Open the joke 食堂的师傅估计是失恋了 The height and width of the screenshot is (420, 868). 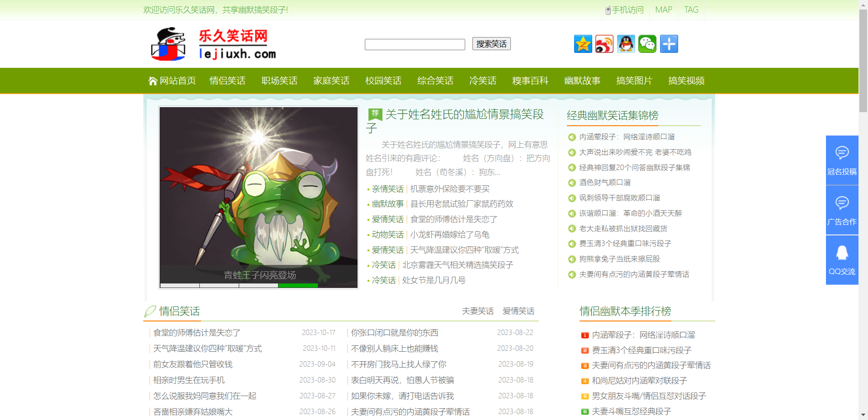click(x=196, y=332)
